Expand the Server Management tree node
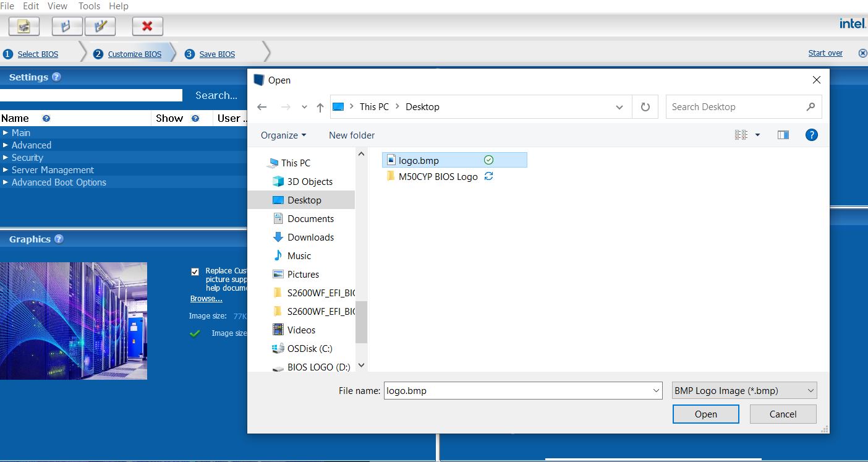868x462 pixels. click(53, 170)
